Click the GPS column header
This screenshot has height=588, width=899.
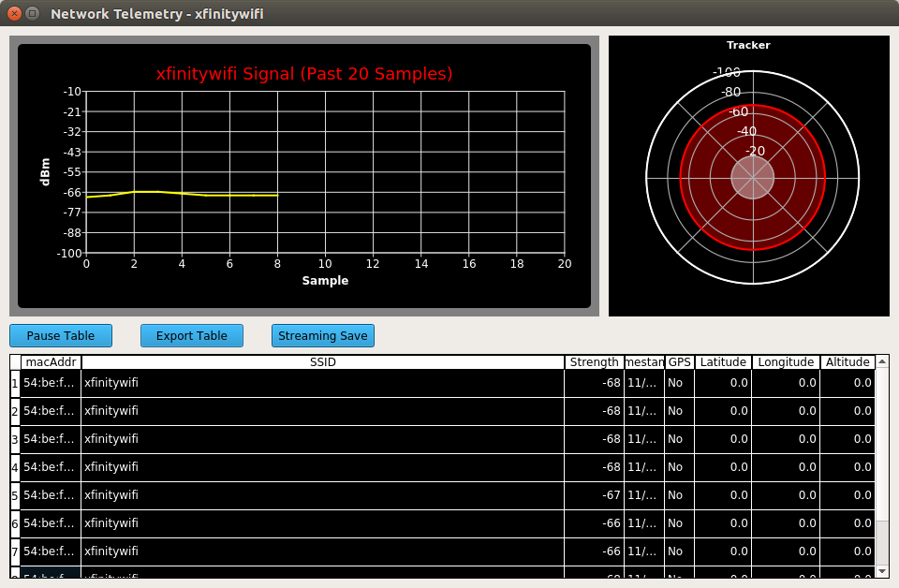679,362
